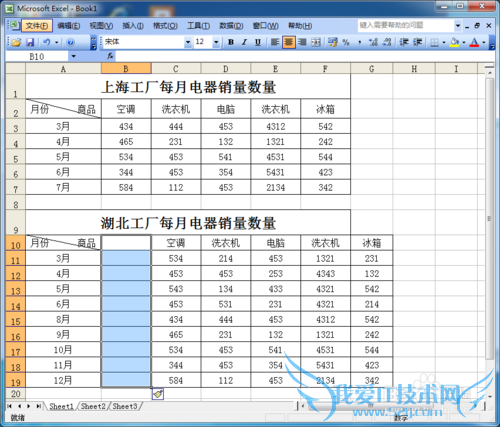The image size is (500, 427).
Task: Expand the Name Box dropdown arrow
Action: tap(73, 57)
